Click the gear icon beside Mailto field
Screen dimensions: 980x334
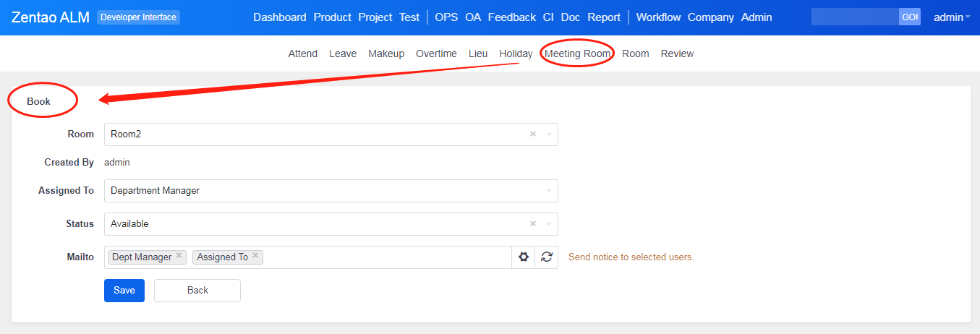[524, 257]
